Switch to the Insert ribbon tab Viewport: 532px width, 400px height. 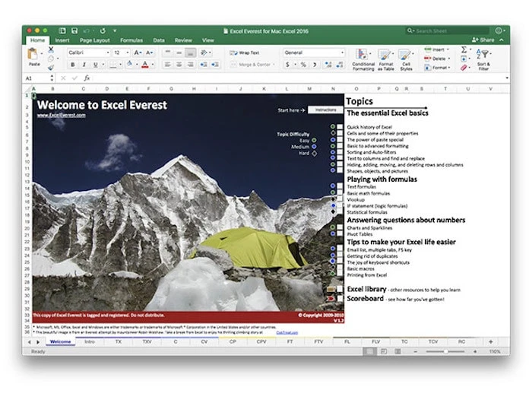pos(62,40)
